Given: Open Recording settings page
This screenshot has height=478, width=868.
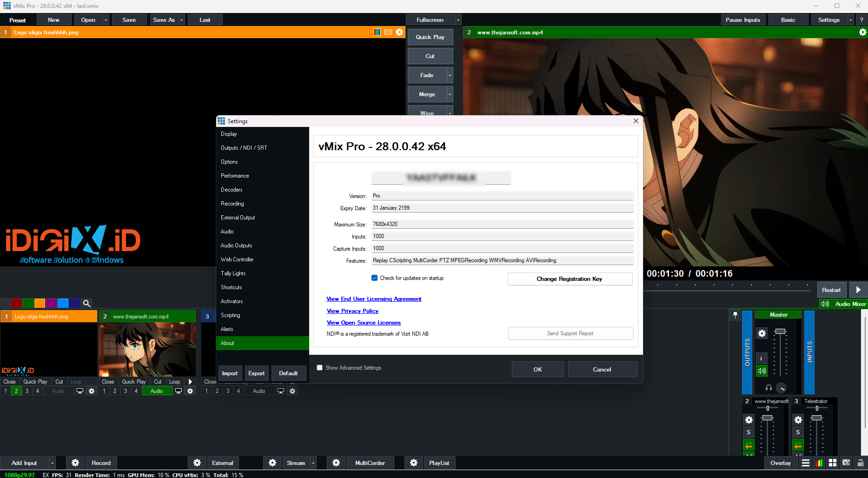Looking at the screenshot, I should [x=263, y=204].
